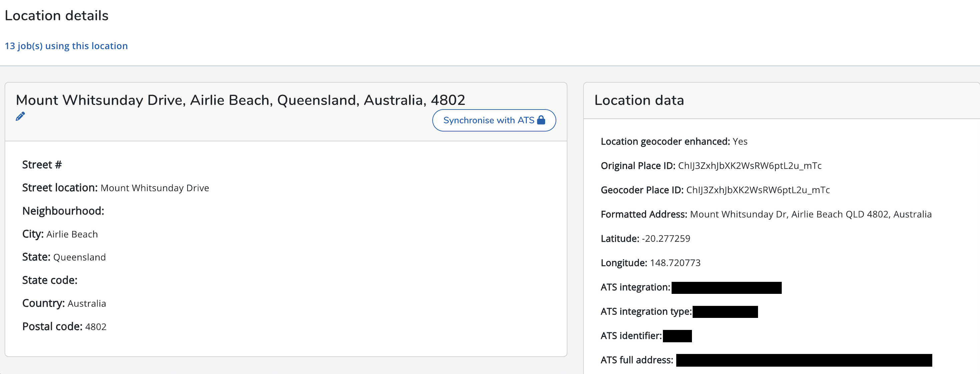The width and height of the screenshot is (980, 374).
Task: Click the Original Place ID value
Action: (x=749, y=166)
